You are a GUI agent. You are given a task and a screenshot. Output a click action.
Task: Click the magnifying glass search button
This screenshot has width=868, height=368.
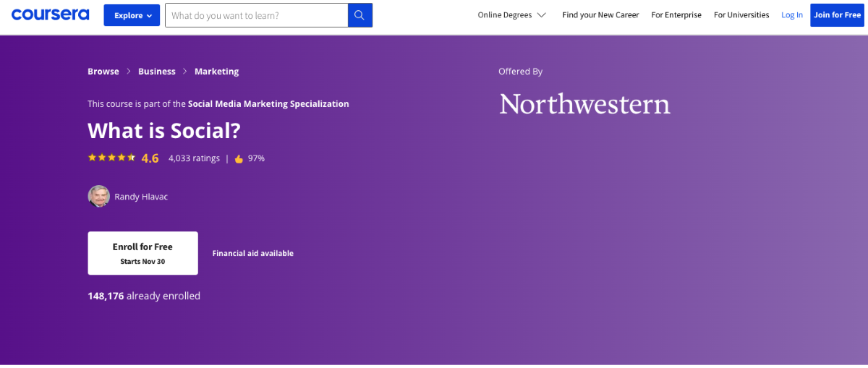pos(360,15)
